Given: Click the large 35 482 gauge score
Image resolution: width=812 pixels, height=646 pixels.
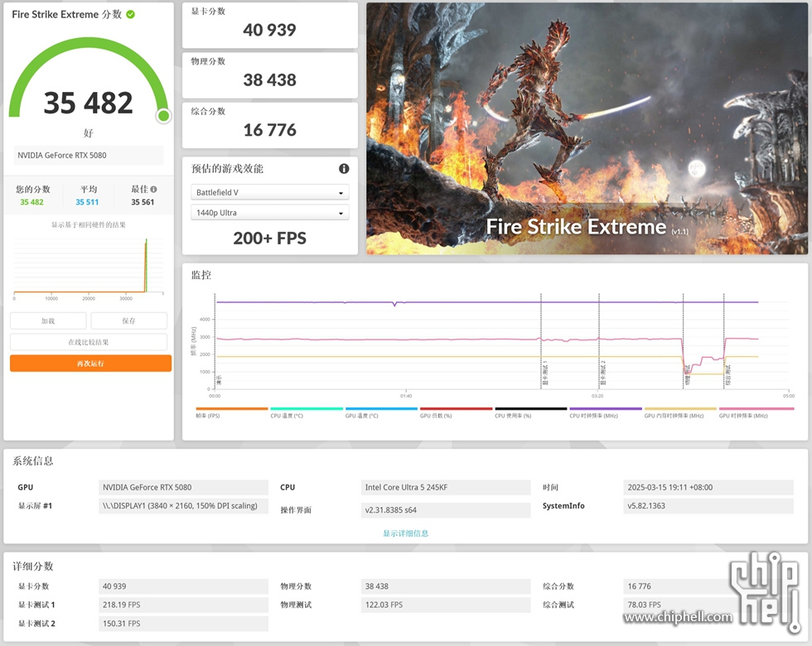Looking at the screenshot, I should [89, 103].
